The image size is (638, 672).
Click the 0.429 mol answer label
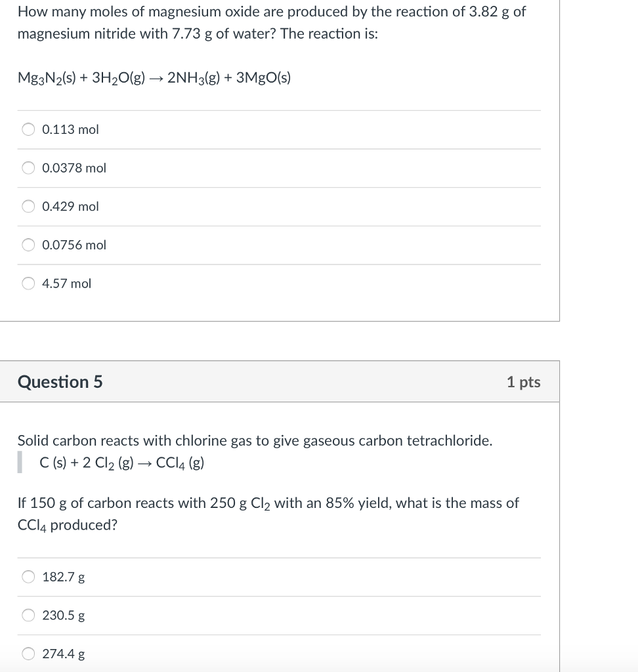[x=70, y=206]
